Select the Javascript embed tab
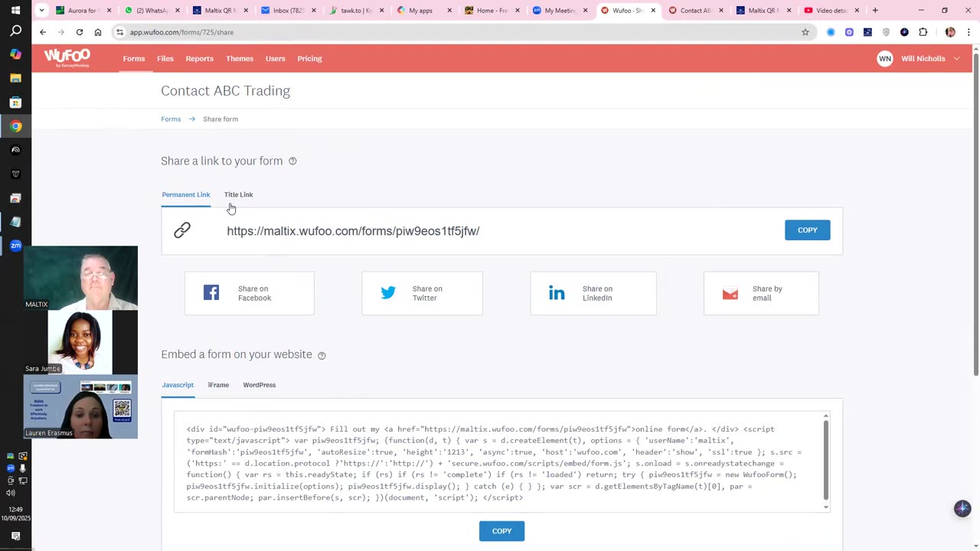Viewport: 980px width, 551px height. [178, 385]
